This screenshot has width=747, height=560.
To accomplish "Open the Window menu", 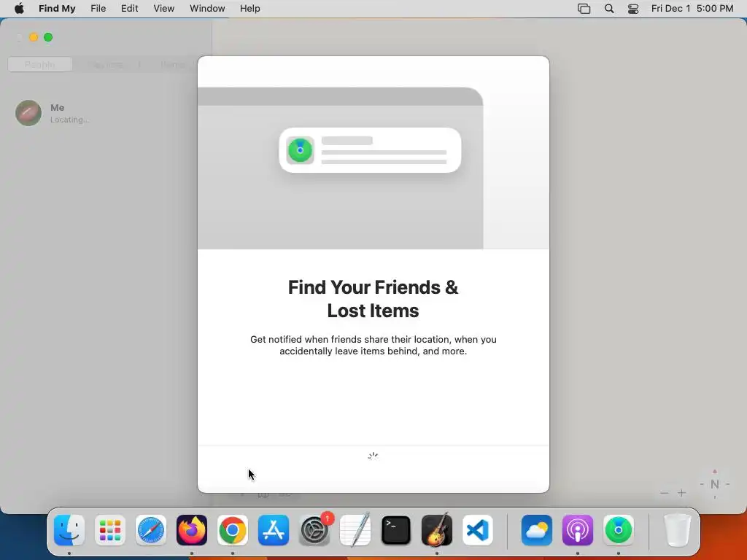I will 207,9.
